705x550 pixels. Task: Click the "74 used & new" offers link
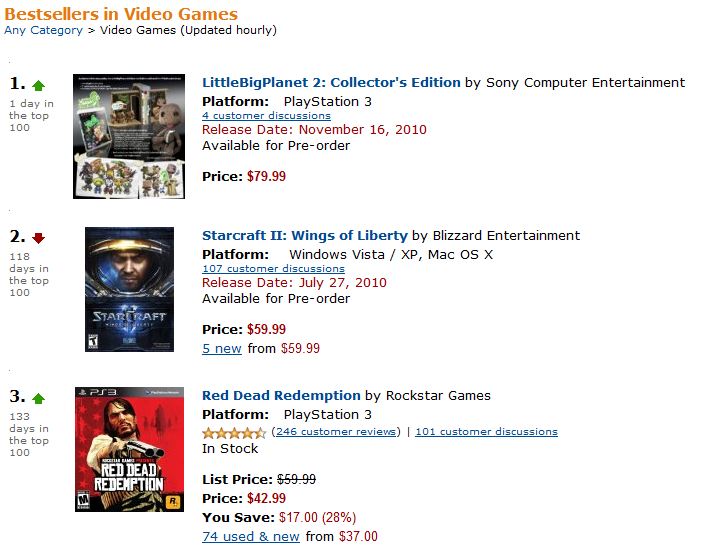point(251,537)
